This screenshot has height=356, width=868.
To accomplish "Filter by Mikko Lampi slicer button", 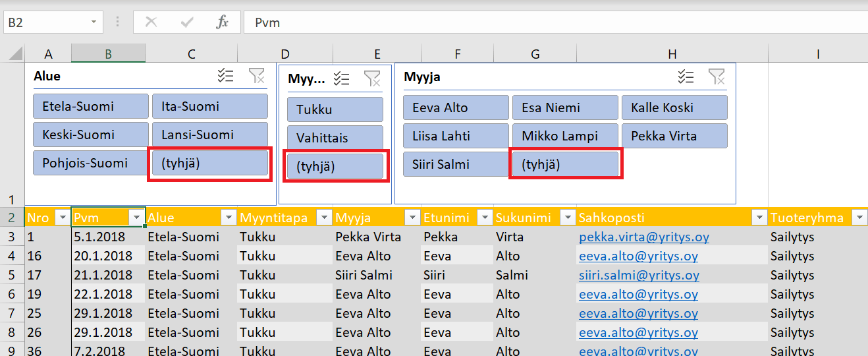I will (565, 136).
